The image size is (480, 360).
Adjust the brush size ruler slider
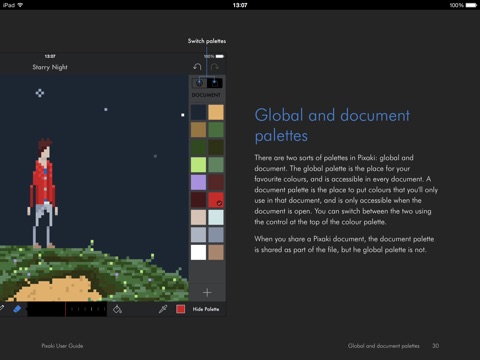click(67, 309)
